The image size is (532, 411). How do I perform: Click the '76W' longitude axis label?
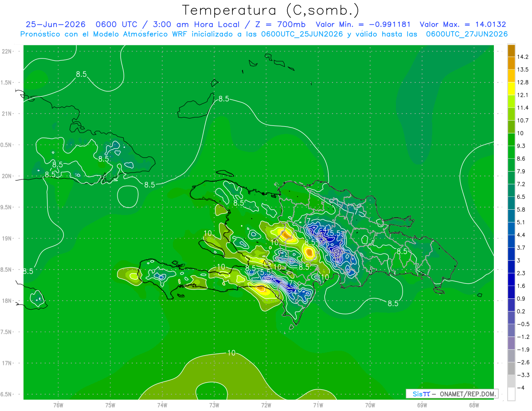point(58,405)
